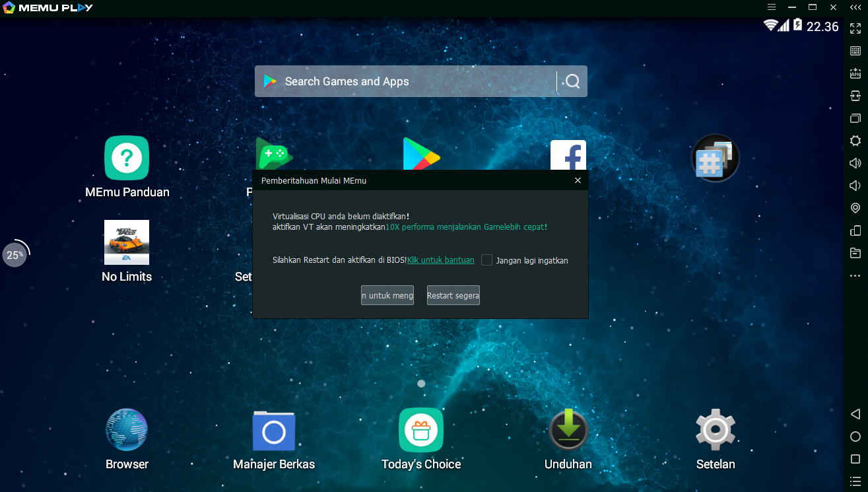Viewport: 868px width, 492px height.
Task: Click the Restart segera button
Action: point(453,295)
